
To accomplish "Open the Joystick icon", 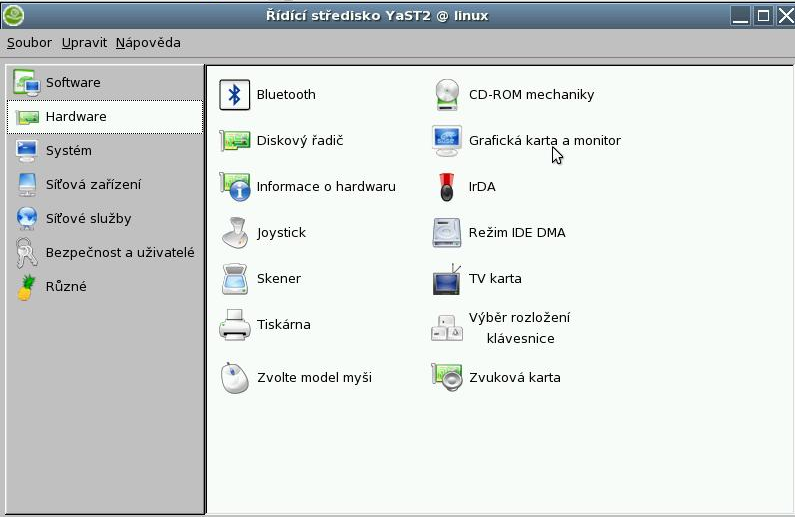I will pyautogui.click(x=235, y=233).
